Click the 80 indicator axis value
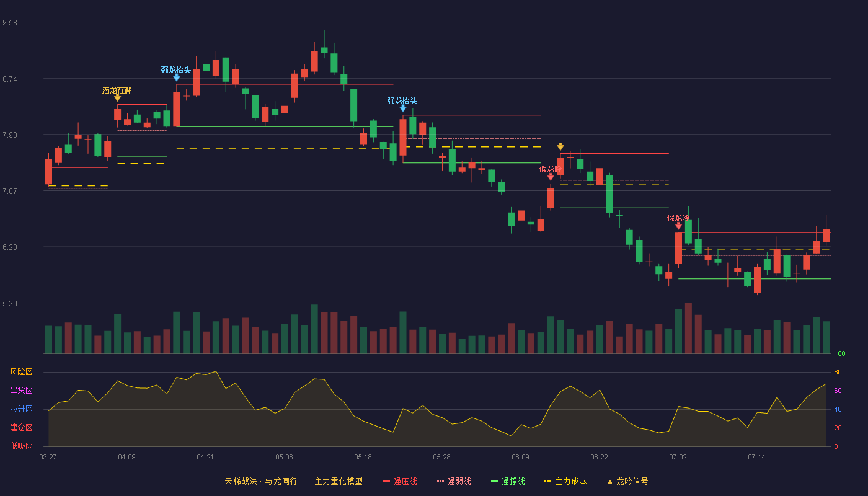 (838, 373)
